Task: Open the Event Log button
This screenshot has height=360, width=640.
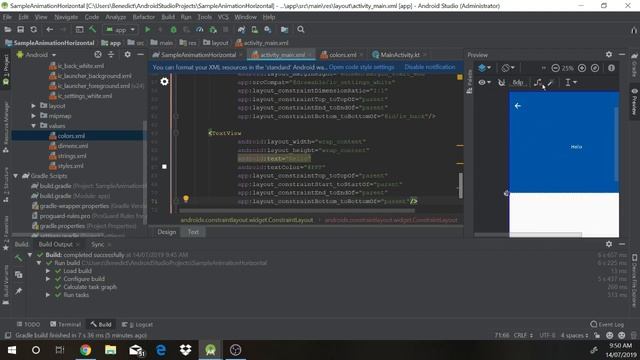Action: click(607, 324)
